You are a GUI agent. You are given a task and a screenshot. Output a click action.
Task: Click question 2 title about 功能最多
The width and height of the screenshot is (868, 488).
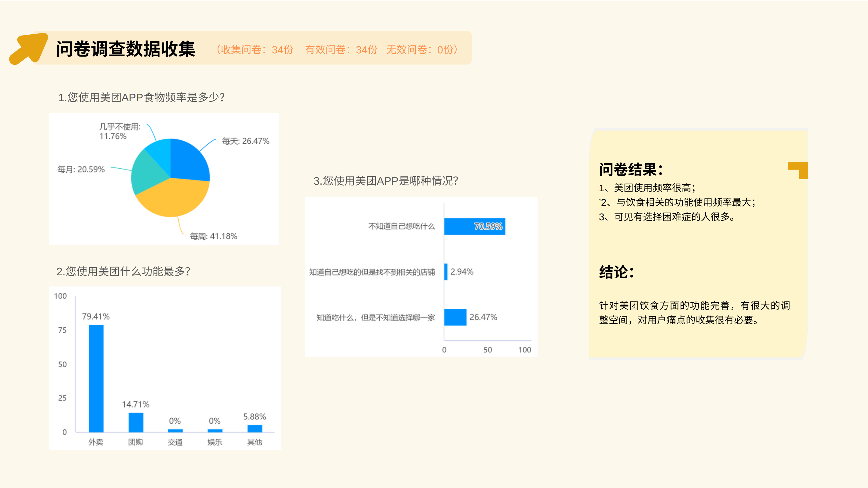click(123, 271)
